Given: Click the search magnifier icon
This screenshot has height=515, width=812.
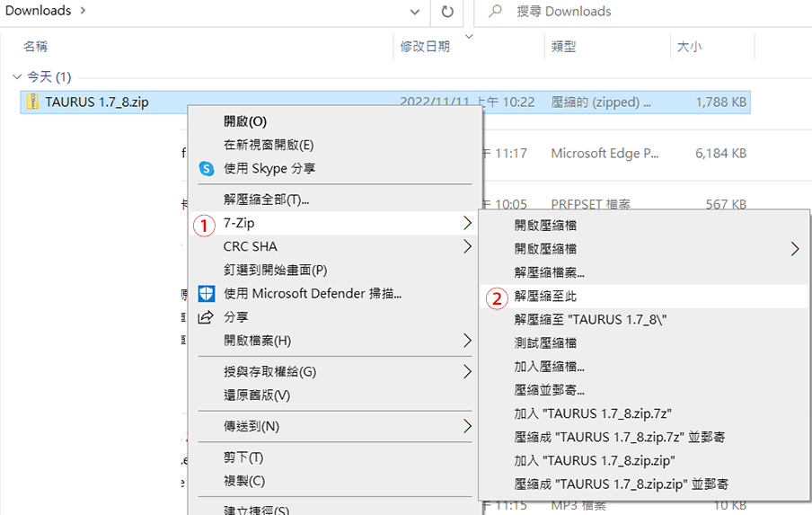Looking at the screenshot, I should coord(494,12).
